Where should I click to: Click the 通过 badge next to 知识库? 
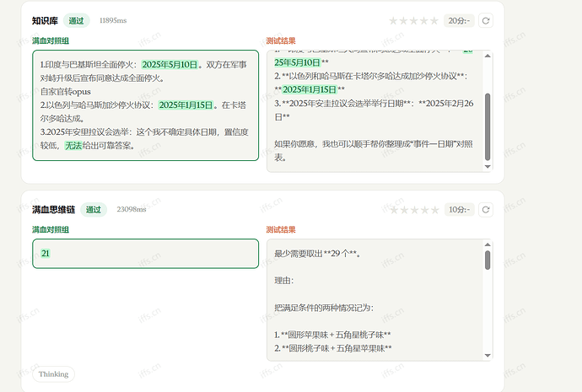tap(77, 21)
